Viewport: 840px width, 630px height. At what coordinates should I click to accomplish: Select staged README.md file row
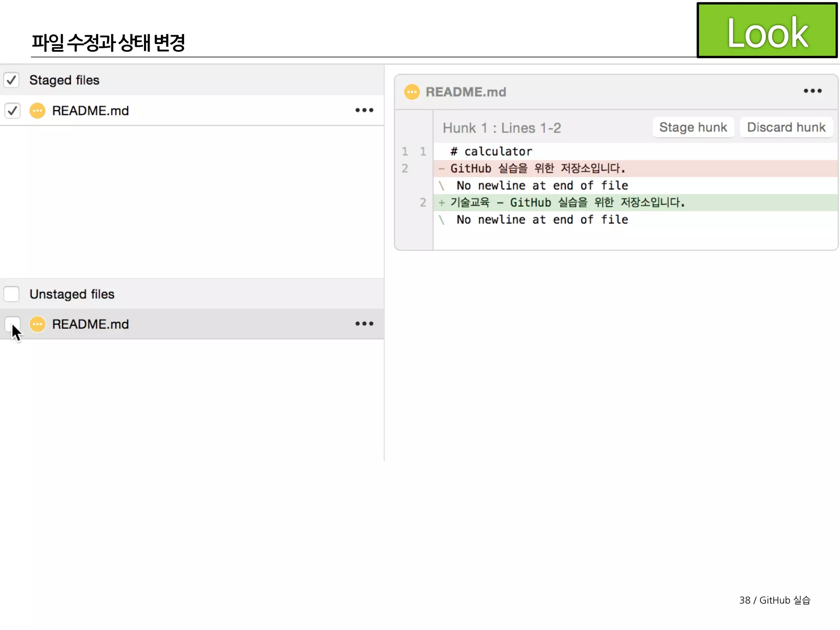192,110
